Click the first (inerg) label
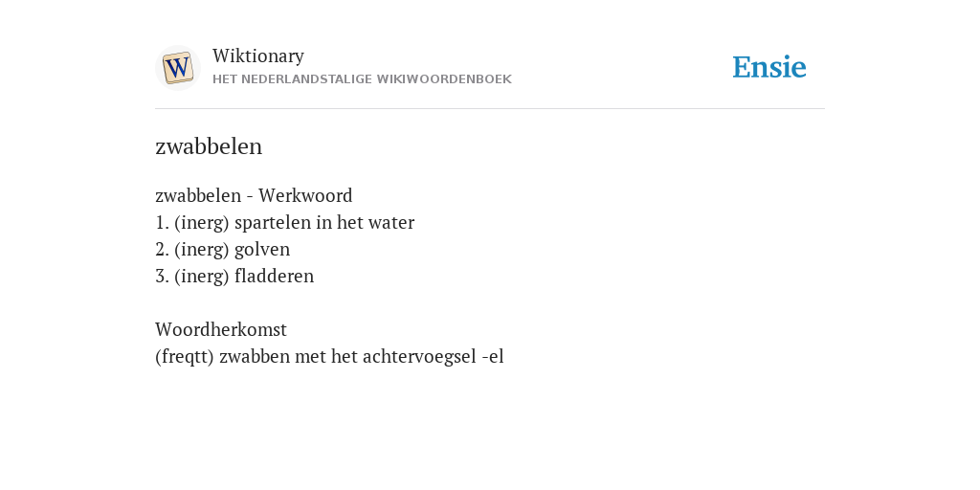Screen dimensions: 980x490 (202, 223)
